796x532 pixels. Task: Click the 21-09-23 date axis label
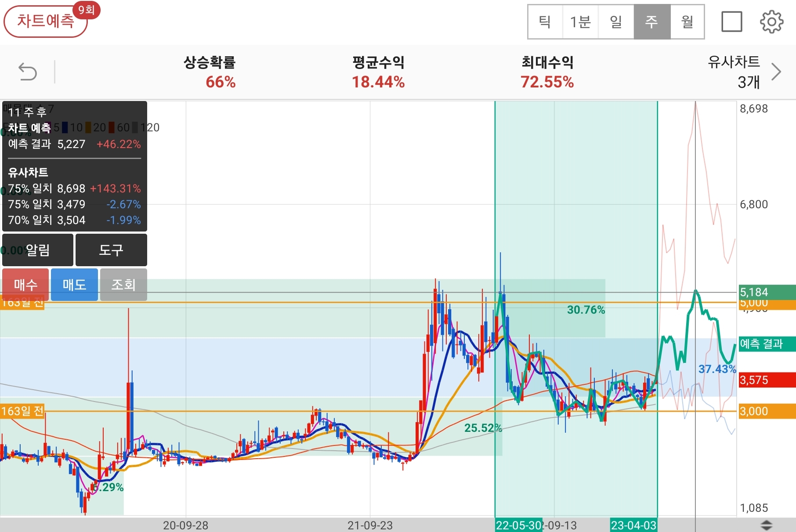tap(370, 525)
